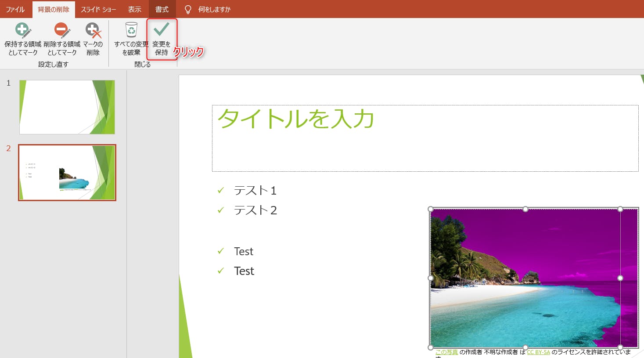Switch to the 背景の削除 tab
644x358 pixels.
54,9
